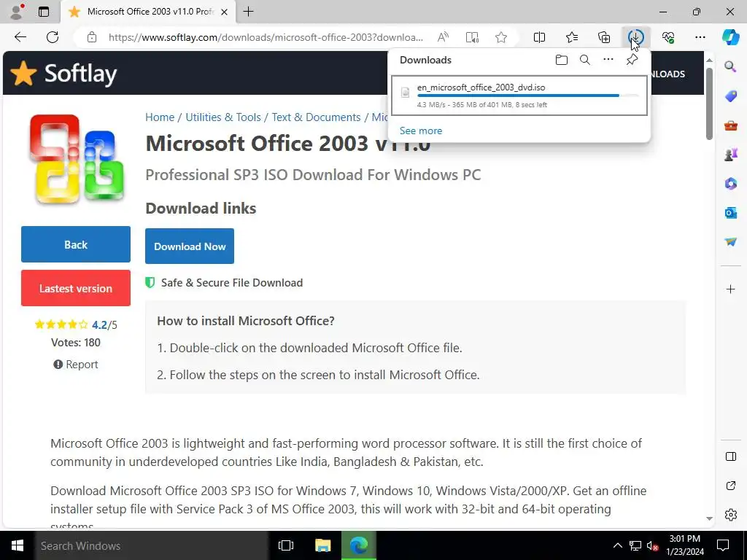Toggle sidebar visibility icon
Screen dimensions: 747x560
click(x=730, y=456)
